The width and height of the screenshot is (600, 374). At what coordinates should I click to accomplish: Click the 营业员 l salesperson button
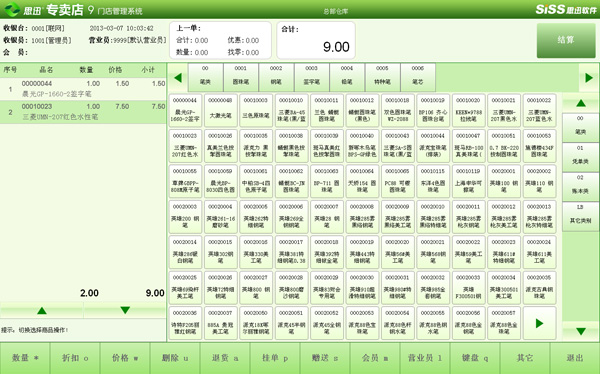pos(425,358)
